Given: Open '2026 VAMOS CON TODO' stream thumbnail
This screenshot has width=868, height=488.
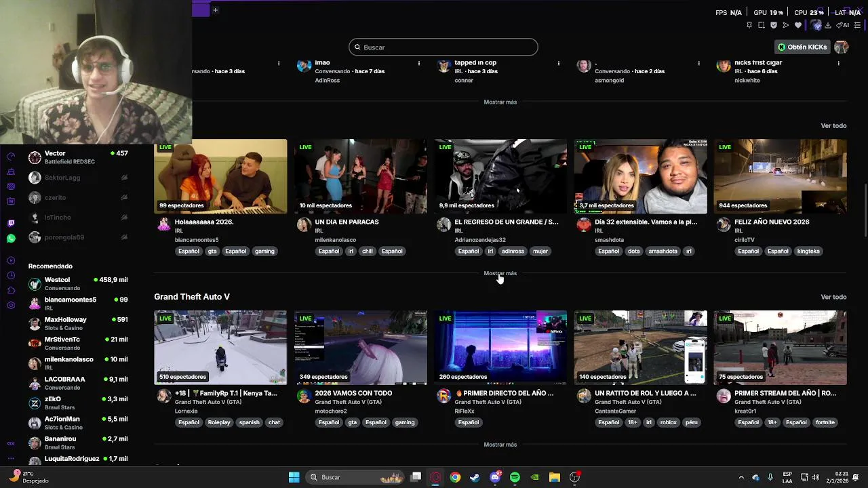Looking at the screenshot, I should point(360,348).
